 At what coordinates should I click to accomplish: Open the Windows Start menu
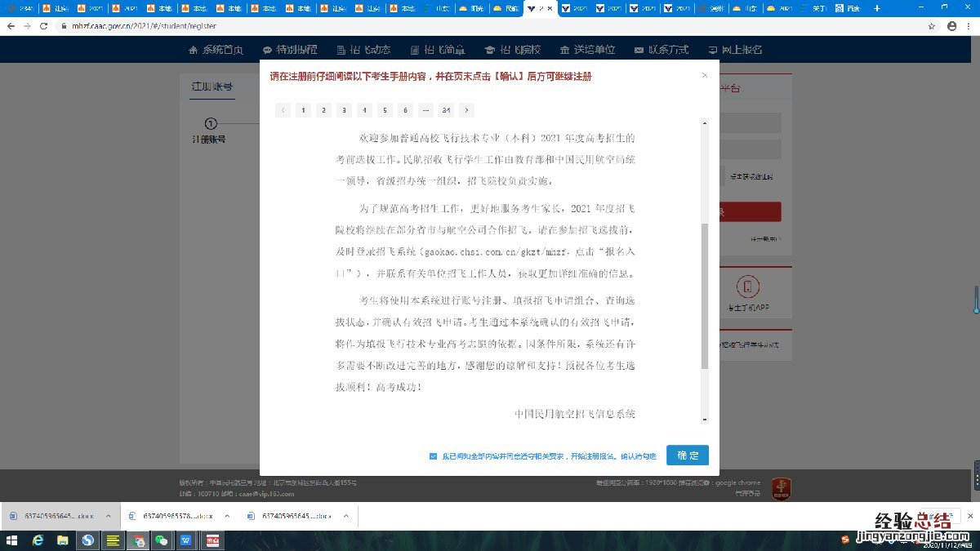(x=11, y=540)
